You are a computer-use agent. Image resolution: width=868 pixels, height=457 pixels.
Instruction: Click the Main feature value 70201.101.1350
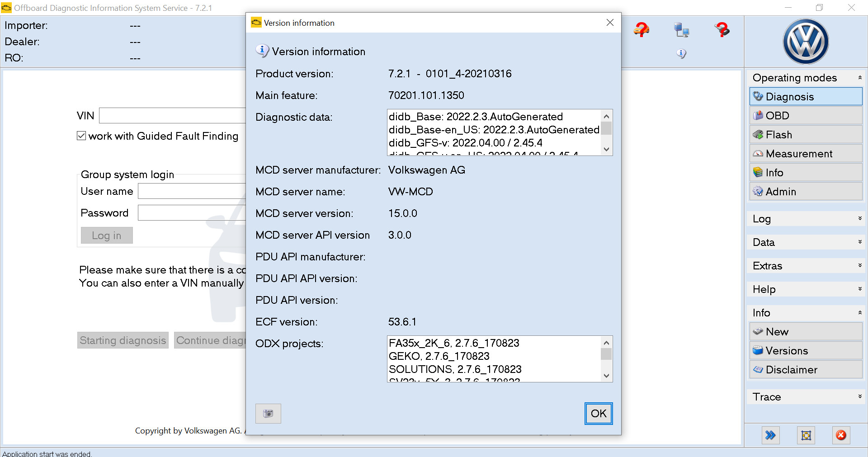coord(426,95)
